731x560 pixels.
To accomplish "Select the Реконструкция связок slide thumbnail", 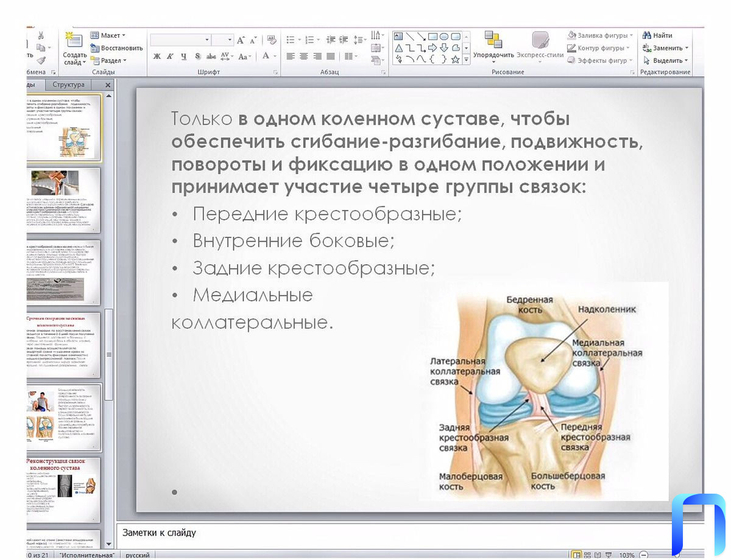I will tap(64, 490).
